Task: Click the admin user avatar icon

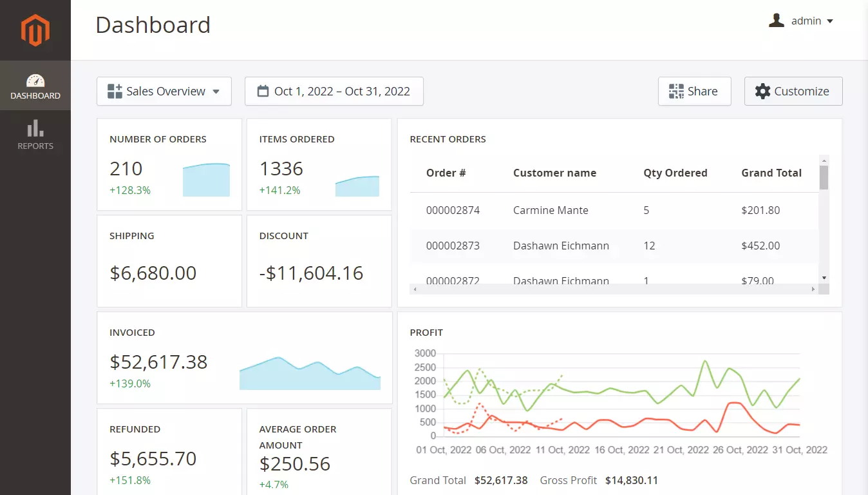Action: (777, 21)
